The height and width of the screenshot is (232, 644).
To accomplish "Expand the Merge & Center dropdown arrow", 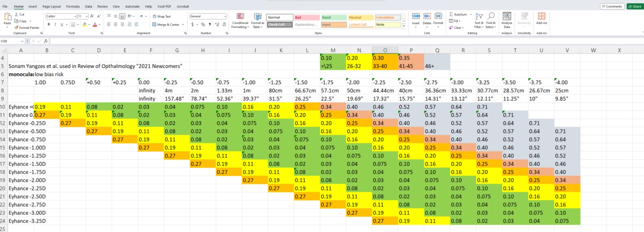I will (x=183, y=24).
